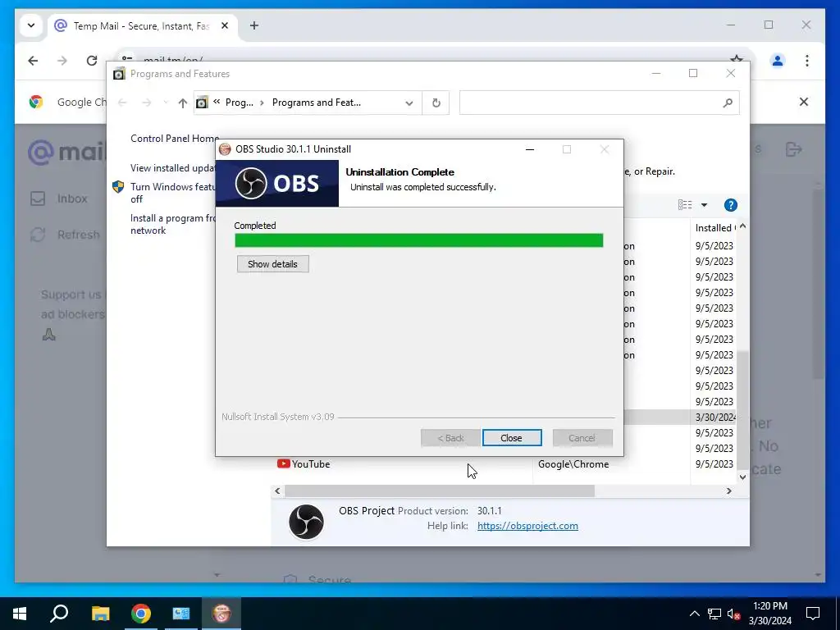
Task: Close the Temp Mail tab
Action: (x=225, y=25)
